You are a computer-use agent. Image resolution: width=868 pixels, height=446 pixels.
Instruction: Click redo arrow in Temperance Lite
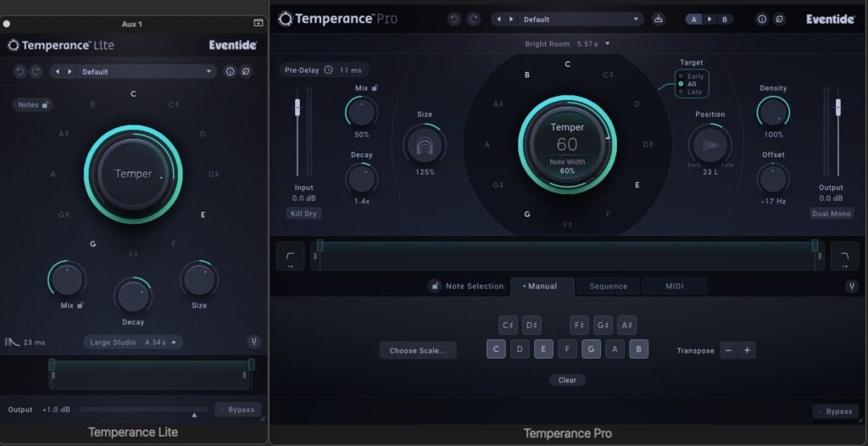(x=36, y=71)
